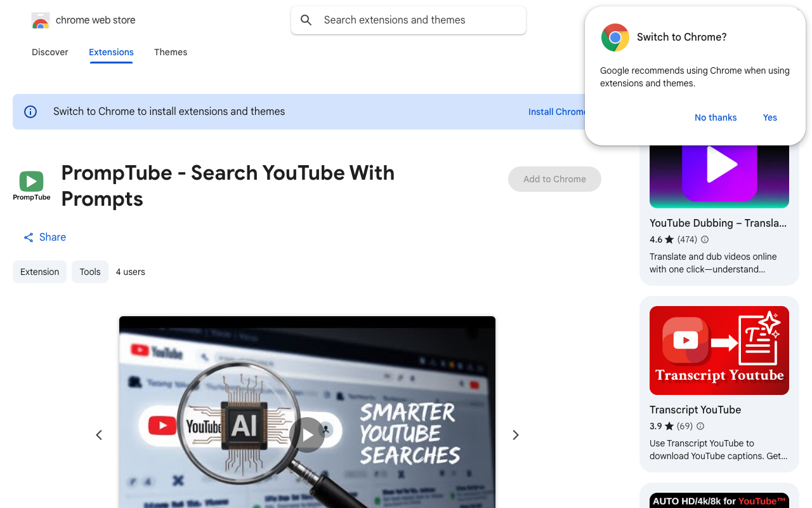Image resolution: width=812 pixels, height=508 pixels.
Task: Click 'Switch to Chrome to install extensions' banner text
Action: [169, 111]
